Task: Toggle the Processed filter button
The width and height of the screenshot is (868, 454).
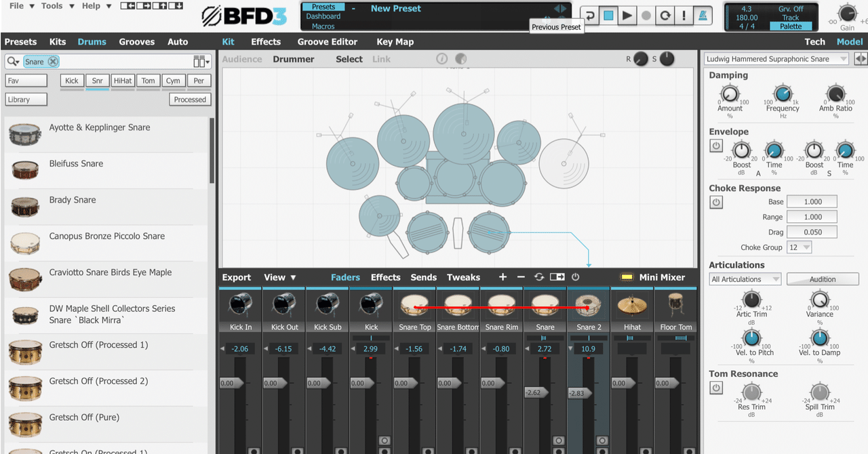Action: pyautogui.click(x=190, y=99)
